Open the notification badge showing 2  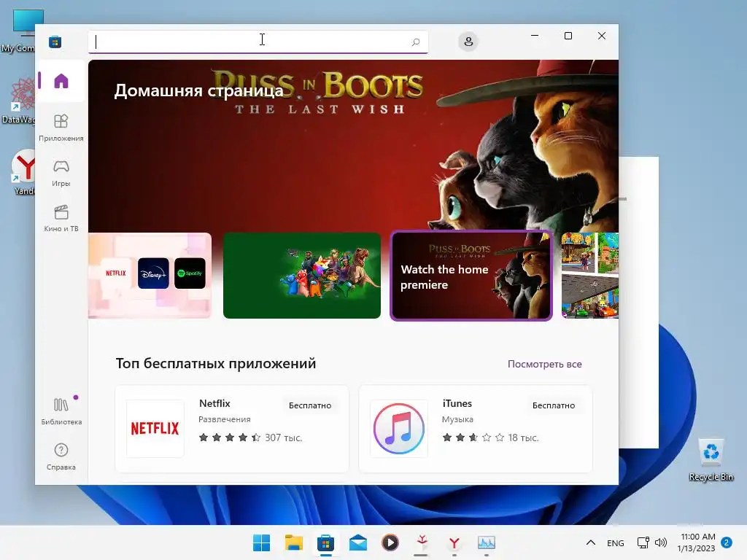point(727,542)
